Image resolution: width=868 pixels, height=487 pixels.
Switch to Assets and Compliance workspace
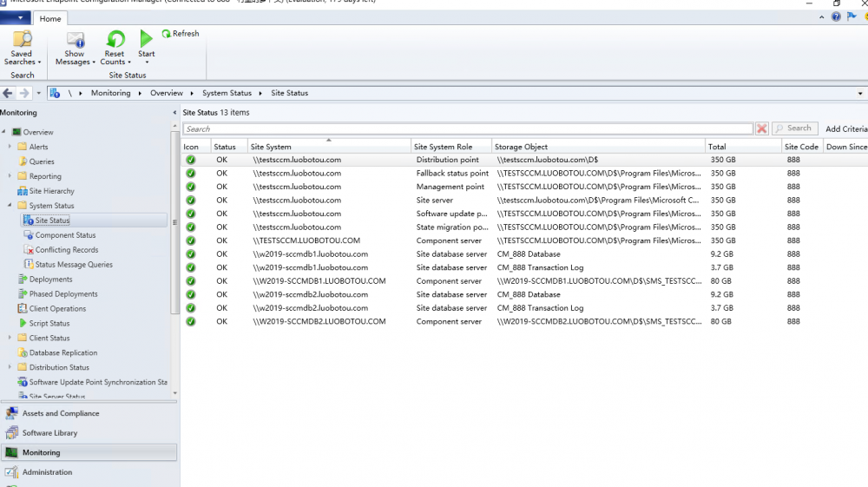click(x=89, y=413)
